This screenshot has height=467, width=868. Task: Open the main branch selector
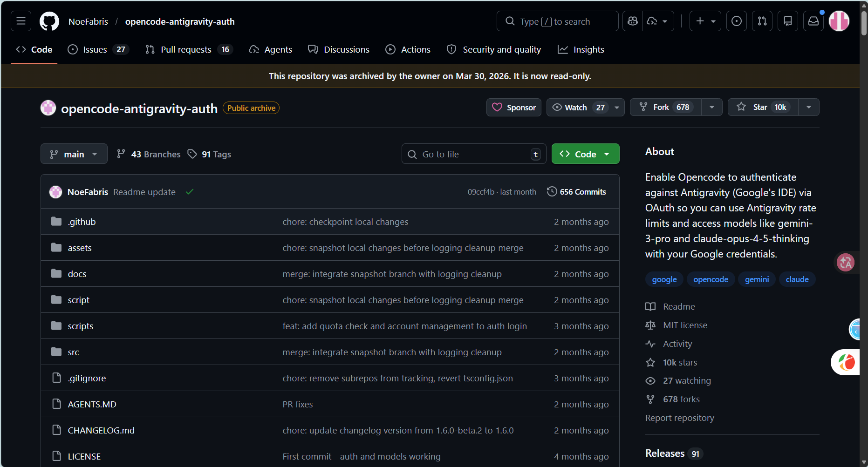point(74,154)
